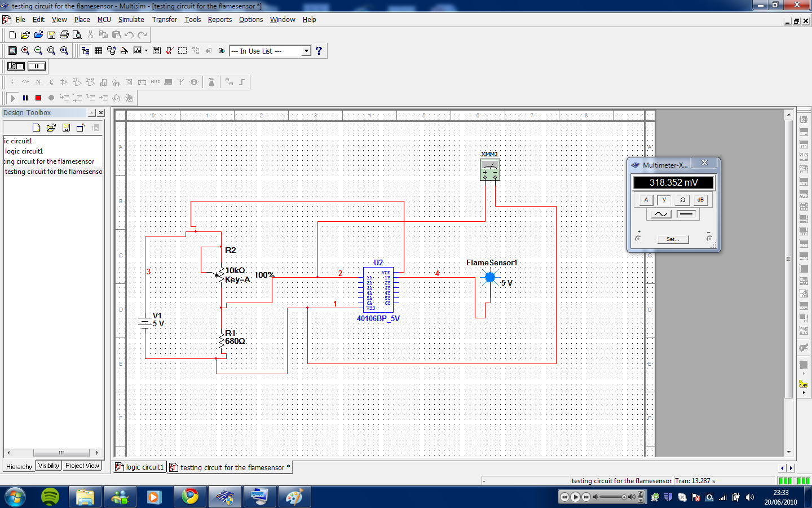Open a file using the yellow folder icon

25,35
